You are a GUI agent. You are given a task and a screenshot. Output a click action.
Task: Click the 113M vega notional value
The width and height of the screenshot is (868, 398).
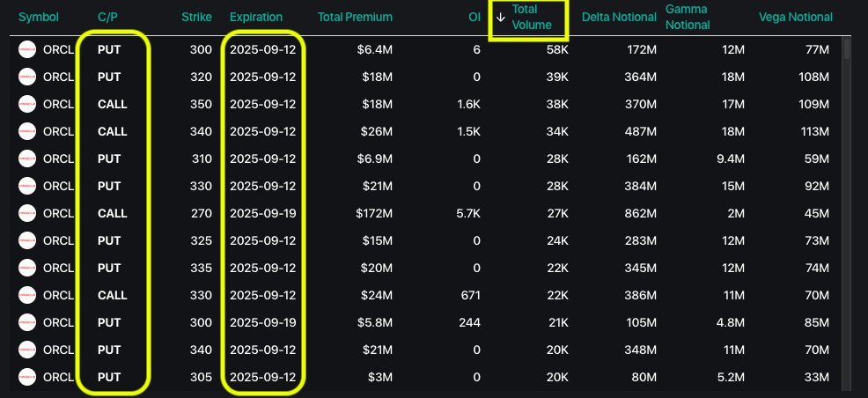click(814, 131)
